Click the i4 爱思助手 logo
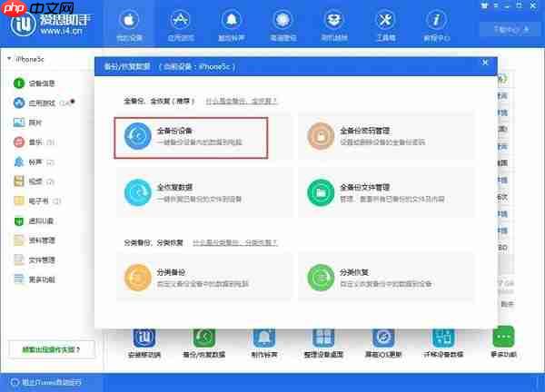545x392 pixels. tap(49, 23)
